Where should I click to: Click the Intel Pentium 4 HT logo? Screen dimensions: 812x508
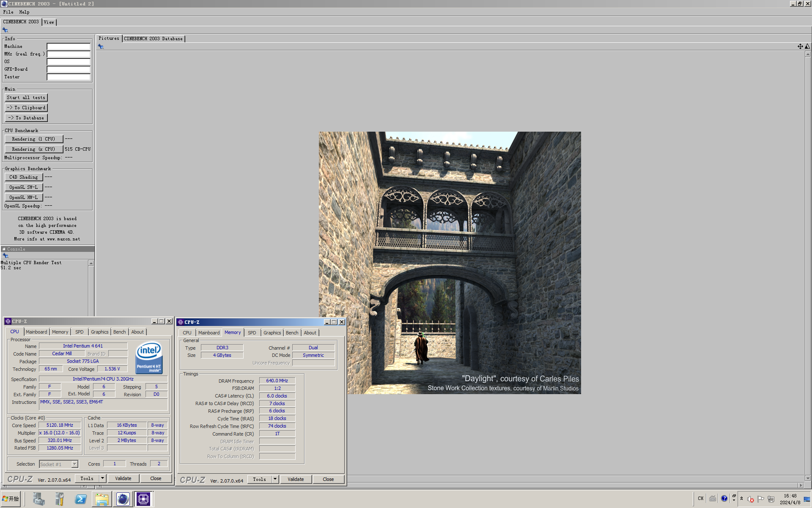(149, 358)
